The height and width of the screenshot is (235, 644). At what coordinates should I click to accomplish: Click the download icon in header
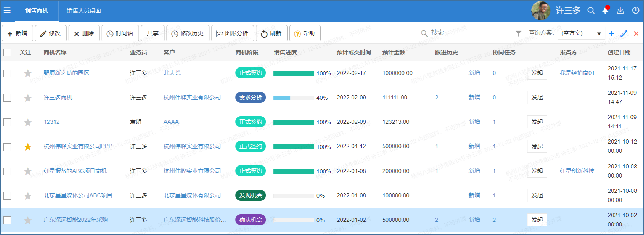[x=620, y=10]
